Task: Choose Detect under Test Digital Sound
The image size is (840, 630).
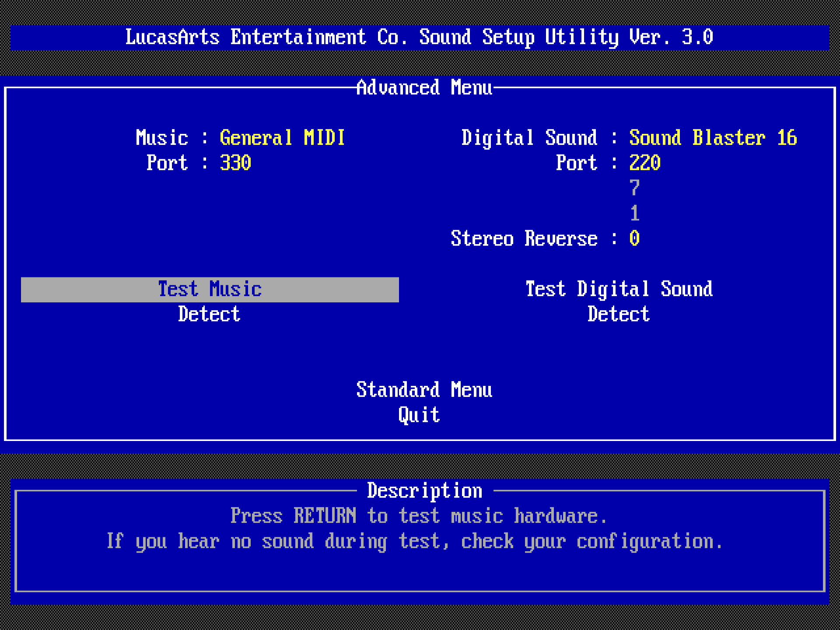Action: [x=619, y=314]
